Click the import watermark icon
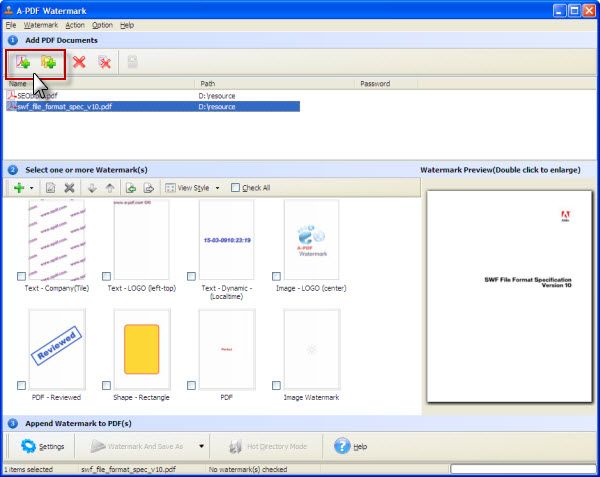 click(x=131, y=187)
